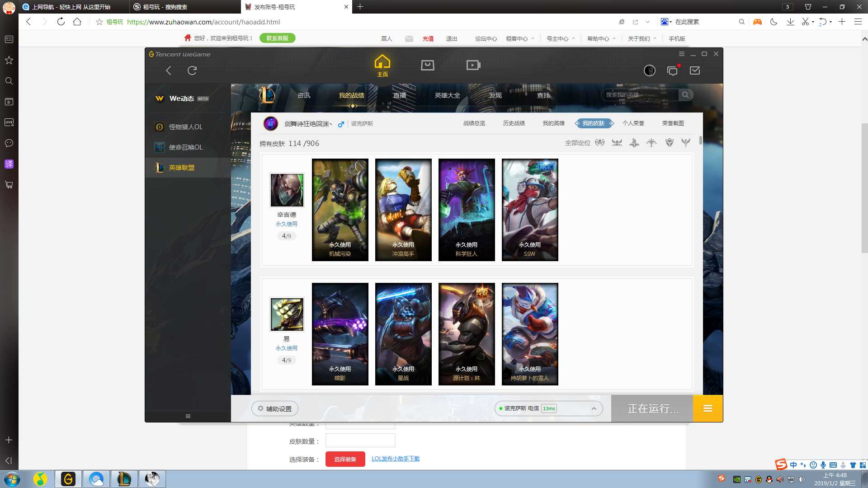Click the 全部定位 filter
Image resolution: width=868 pixels, height=488 pixels.
point(578,143)
